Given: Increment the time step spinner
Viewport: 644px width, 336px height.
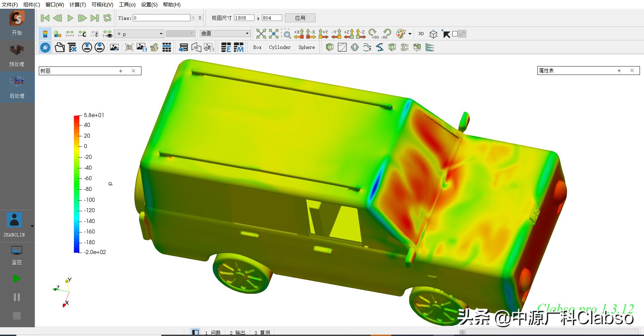Looking at the screenshot, I should tap(200, 16).
